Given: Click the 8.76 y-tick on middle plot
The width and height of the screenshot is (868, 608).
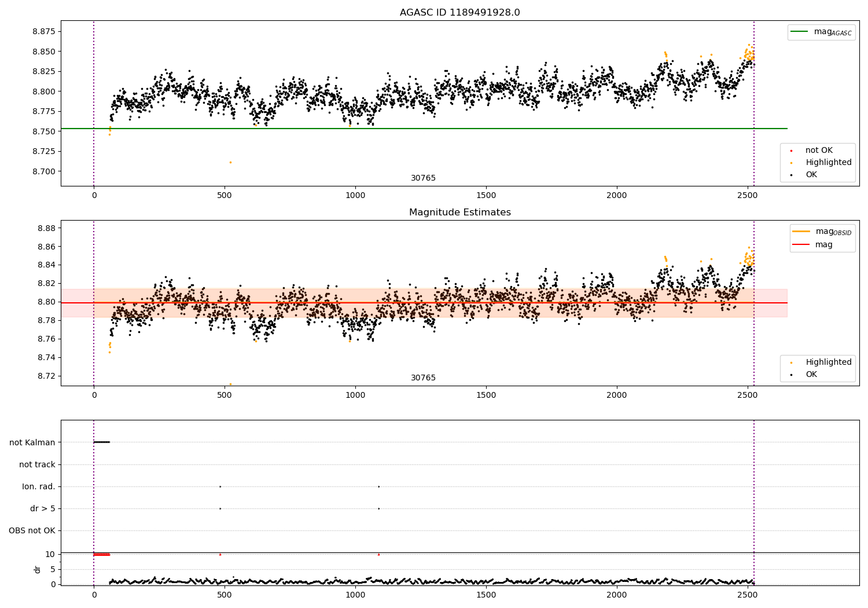Looking at the screenshot, I should tap(46, 339).
